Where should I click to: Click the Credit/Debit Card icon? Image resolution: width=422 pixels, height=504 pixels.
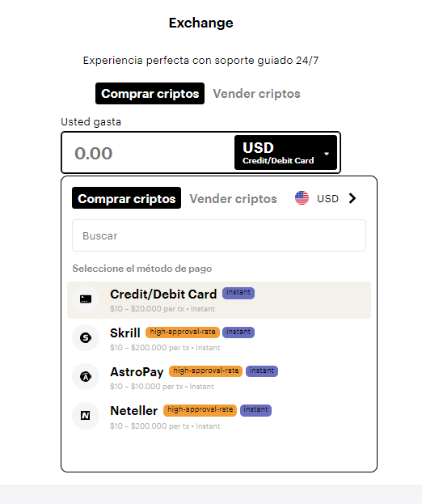(86, 299)
